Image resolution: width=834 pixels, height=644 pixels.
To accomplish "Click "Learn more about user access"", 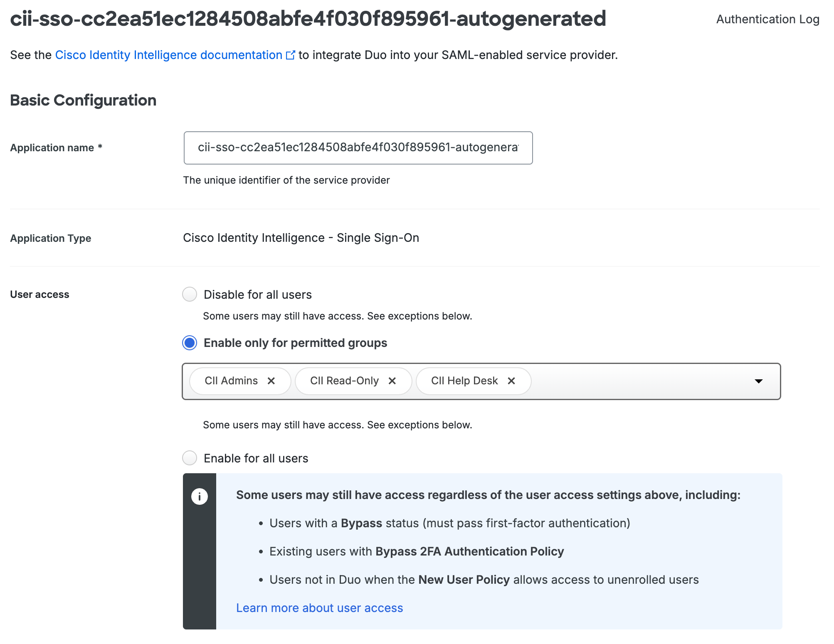I will coord(319,607).
